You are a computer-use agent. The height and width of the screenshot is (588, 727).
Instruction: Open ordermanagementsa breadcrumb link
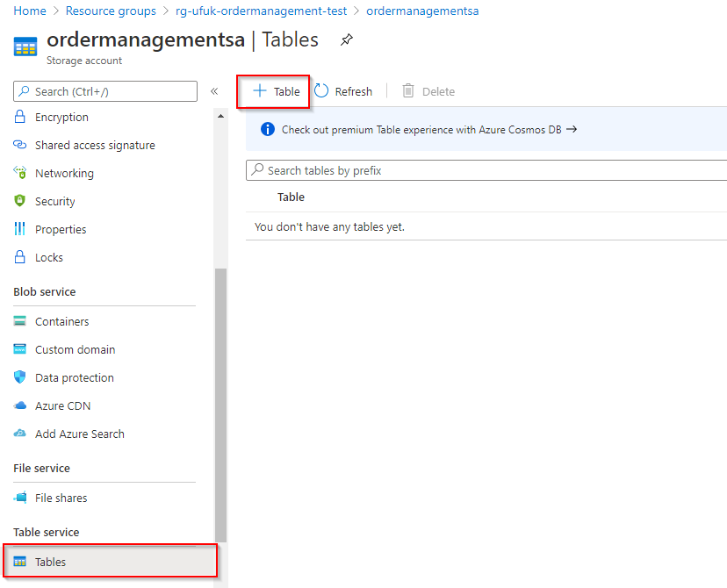click(x=422, y=11)
